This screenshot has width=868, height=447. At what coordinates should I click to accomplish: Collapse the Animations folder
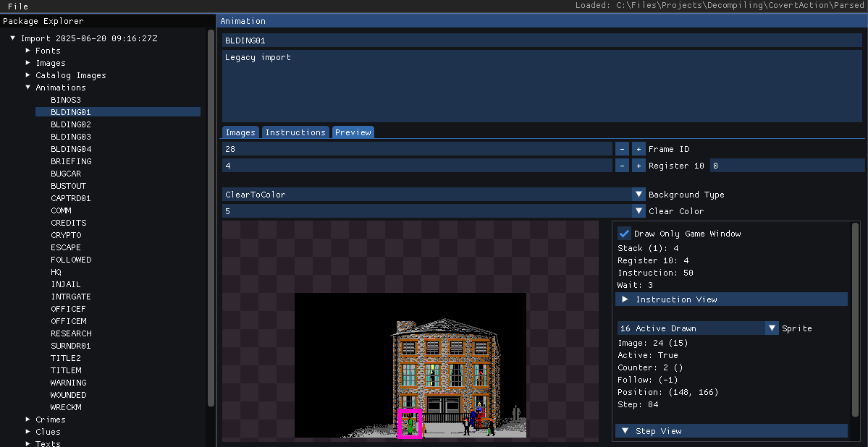(28, 88)
